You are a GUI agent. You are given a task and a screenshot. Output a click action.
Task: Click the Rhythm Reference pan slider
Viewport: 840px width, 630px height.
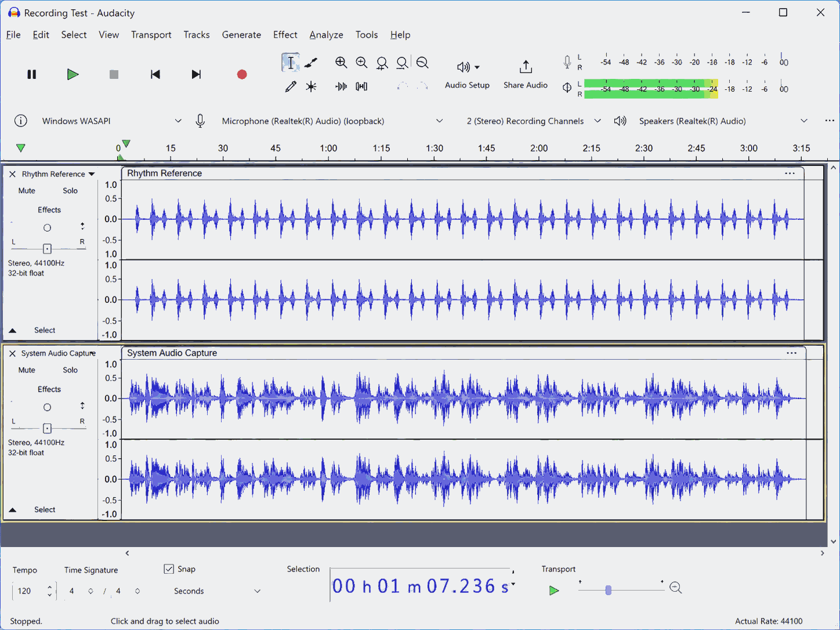click(48, 248)
